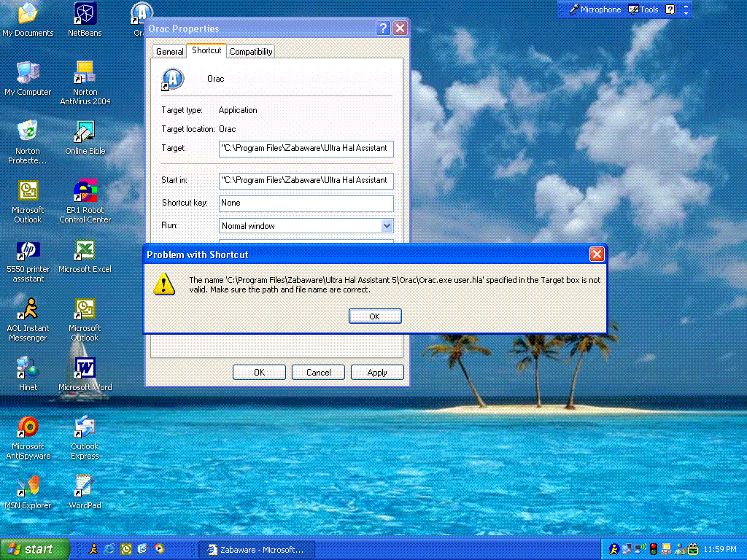Select the Hinet desktop shortcut
This screenshot has width=747, height=560.
pyautogui.click(x=28, y=374)
